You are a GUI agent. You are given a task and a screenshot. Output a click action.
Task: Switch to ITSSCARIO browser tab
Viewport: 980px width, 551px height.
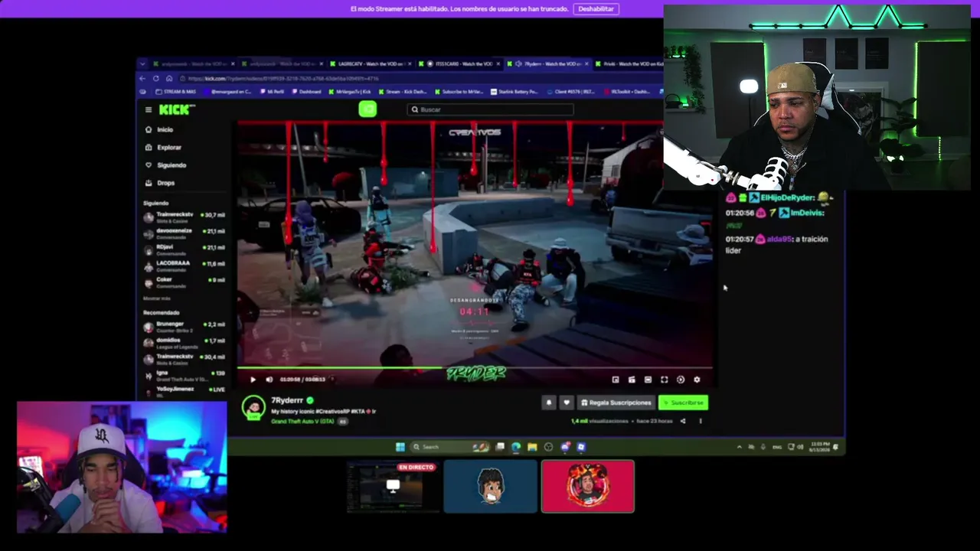pos(459,64)
